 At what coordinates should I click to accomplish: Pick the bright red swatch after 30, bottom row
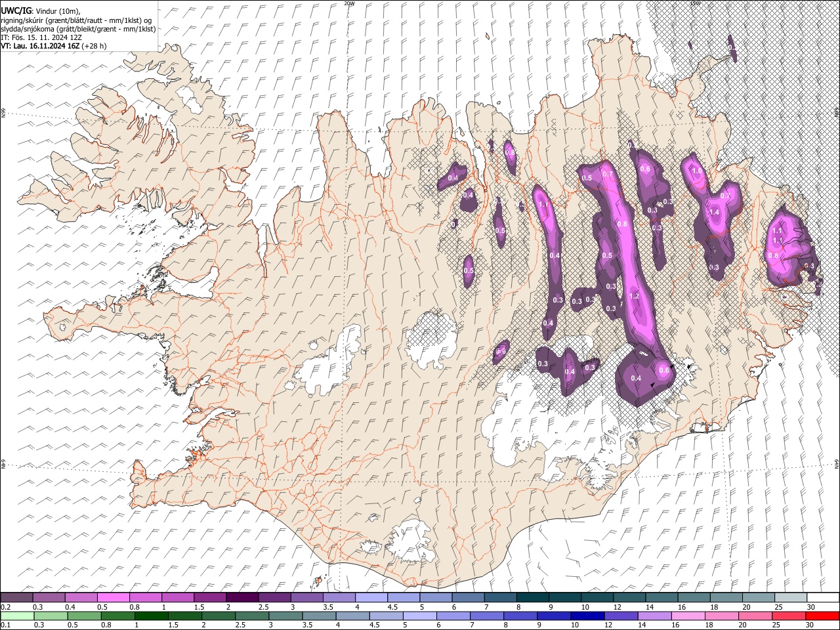click(822, 616)
